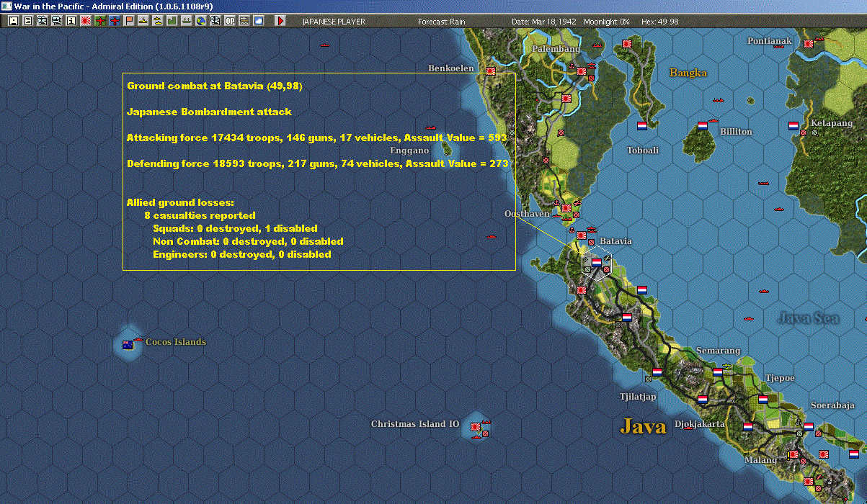Viewport: 867px width, 504px height.
Task: Select Japanese flag unit at Pontianak
Action: click(808, 43)
